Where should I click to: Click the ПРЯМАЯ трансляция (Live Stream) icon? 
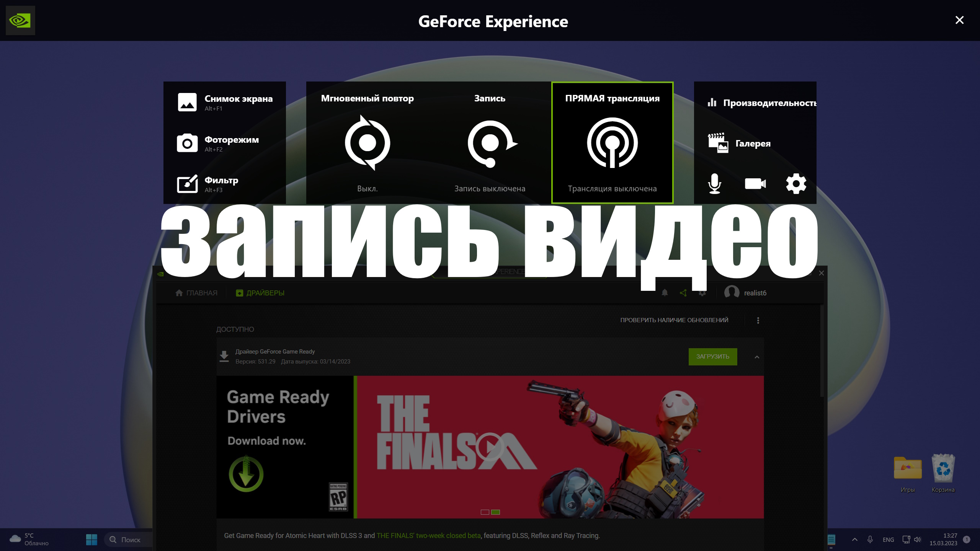click(x=612, y=142)
